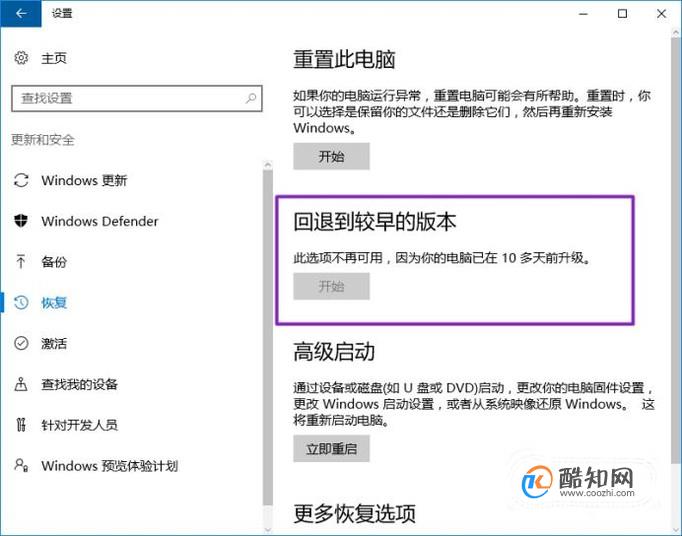Screen dimensions: 682x536
Task: Click sidebar scrollbar down arrow
Action: pyautogui.click(x=268, y=529)
